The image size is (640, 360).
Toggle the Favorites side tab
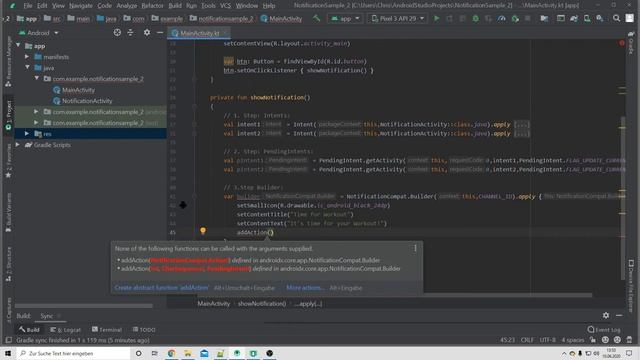click(x=9, y=162)
